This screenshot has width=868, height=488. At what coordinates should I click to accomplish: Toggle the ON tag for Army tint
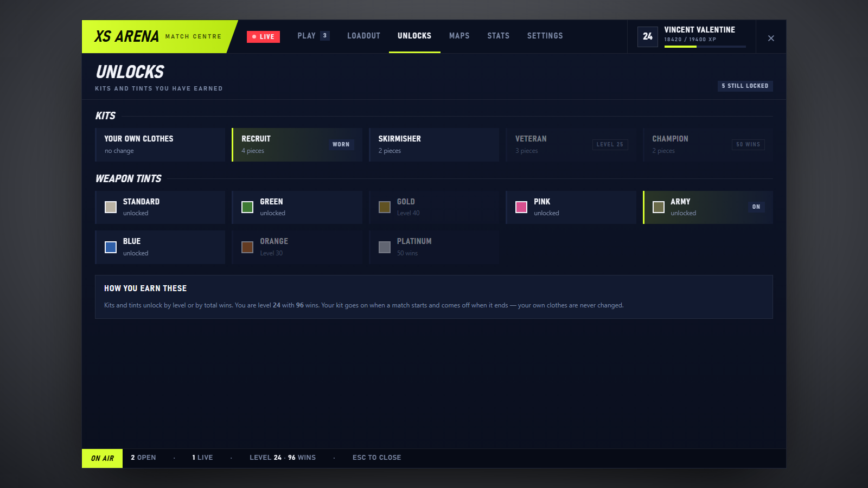756,207
